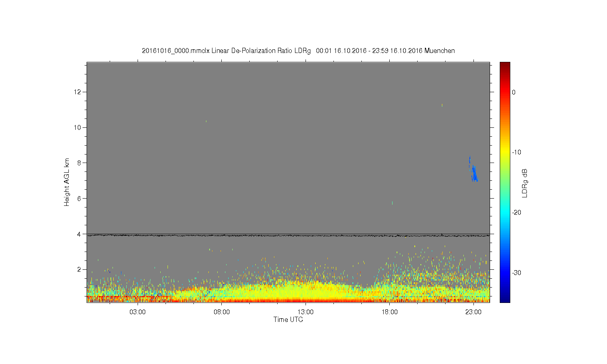Click the plot title text starting with 20161016_0000.mmclx
The height and width of the screenshot is (364, 607).
point(298,51)
